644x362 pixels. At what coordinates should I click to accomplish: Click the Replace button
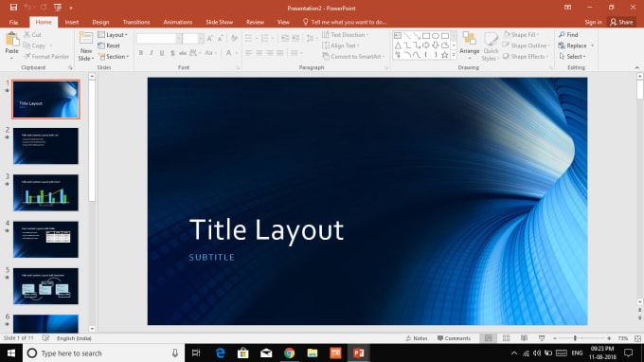point(576,45)
